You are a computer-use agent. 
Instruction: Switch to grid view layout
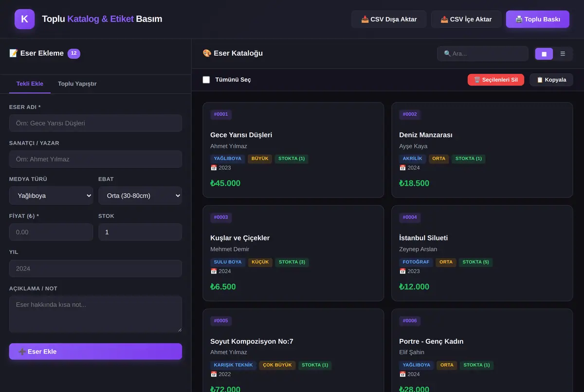(544, 53)
